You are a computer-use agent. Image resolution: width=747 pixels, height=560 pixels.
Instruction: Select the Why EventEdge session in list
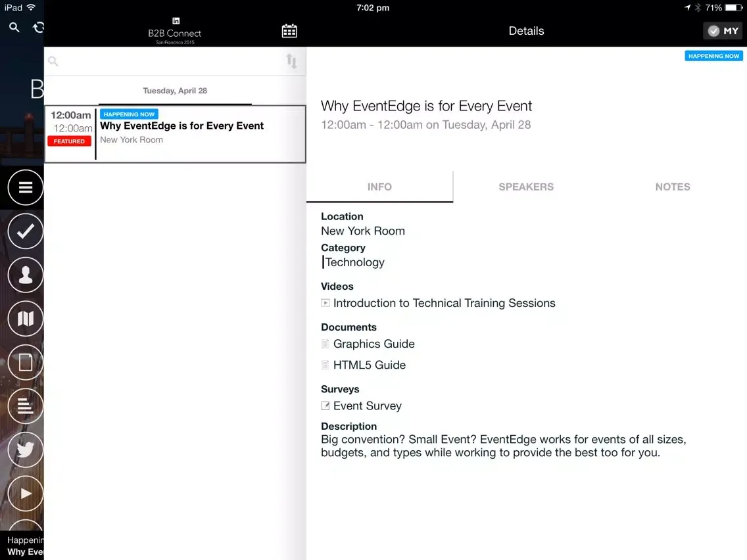tap(176, 134)
